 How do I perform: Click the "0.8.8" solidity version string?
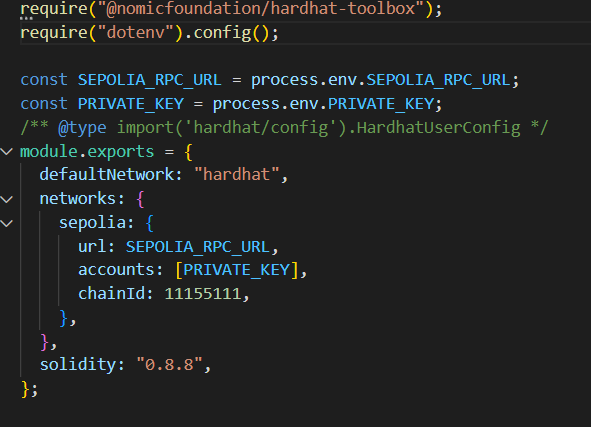click(169, 365)
